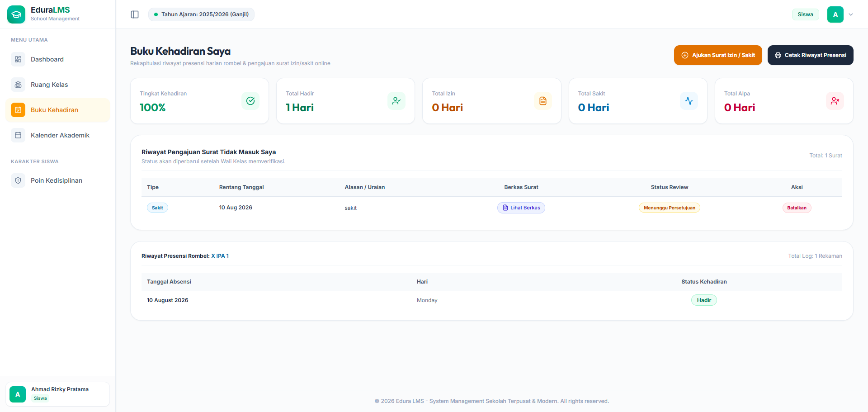Open Kalender Akademik menu
868x412 pixels.
58,135
